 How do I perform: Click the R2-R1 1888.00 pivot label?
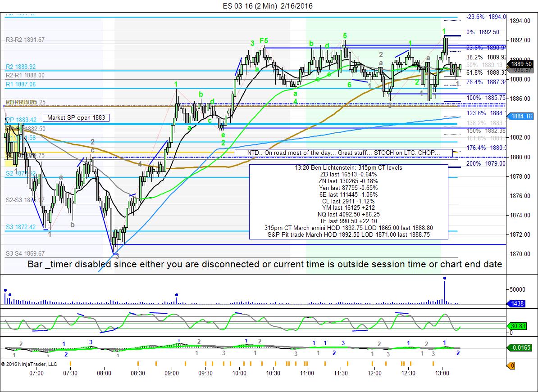point(25,76)
